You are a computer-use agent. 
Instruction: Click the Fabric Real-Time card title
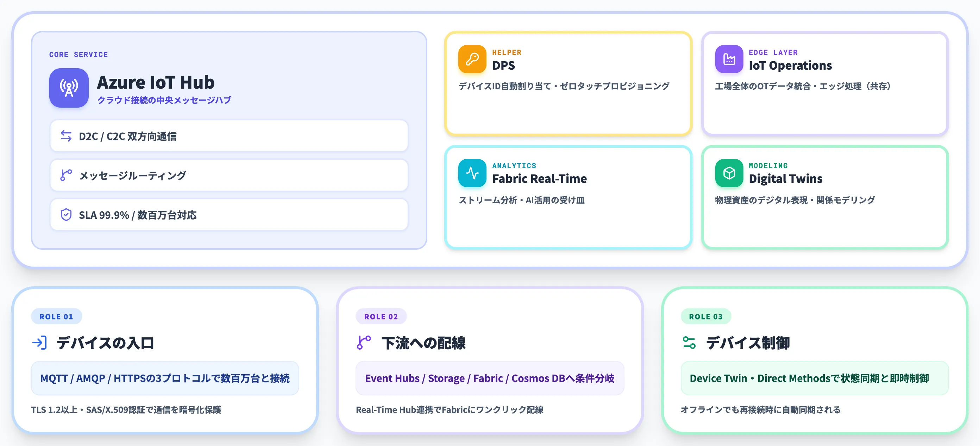click(539, 179)
